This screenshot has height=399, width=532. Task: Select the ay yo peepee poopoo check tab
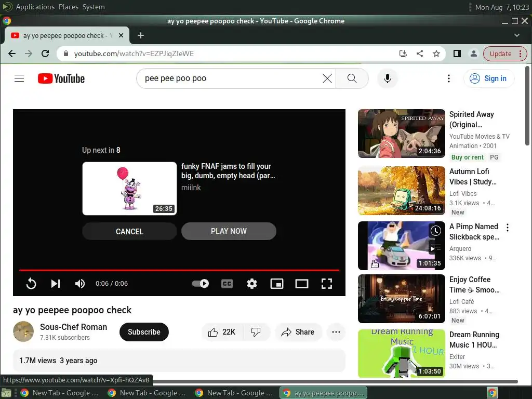click(67, 35)
